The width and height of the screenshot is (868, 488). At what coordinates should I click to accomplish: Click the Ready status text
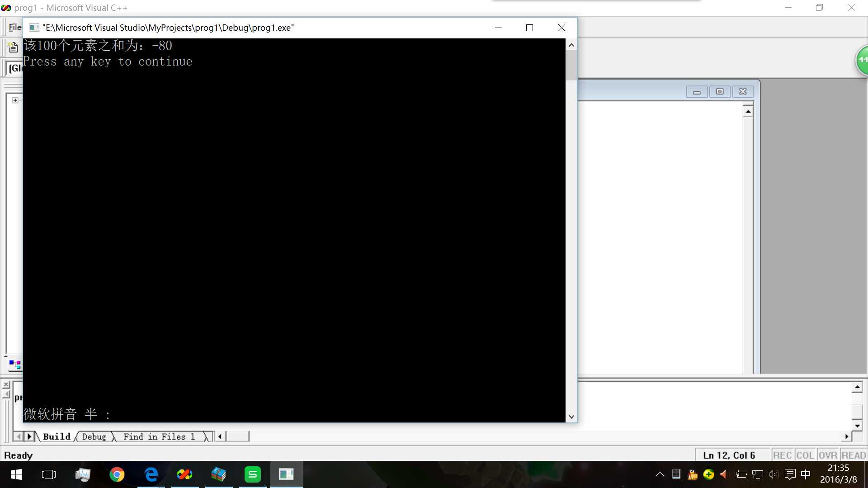pos(19,455)
